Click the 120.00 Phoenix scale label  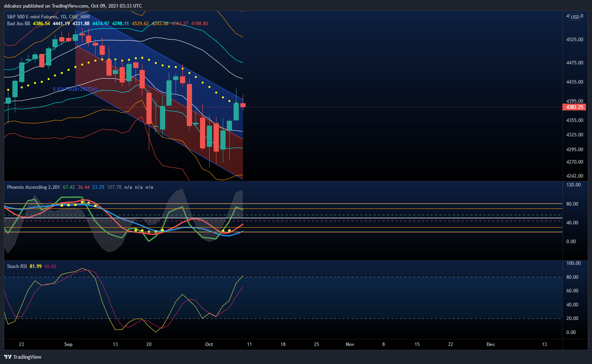574,185
